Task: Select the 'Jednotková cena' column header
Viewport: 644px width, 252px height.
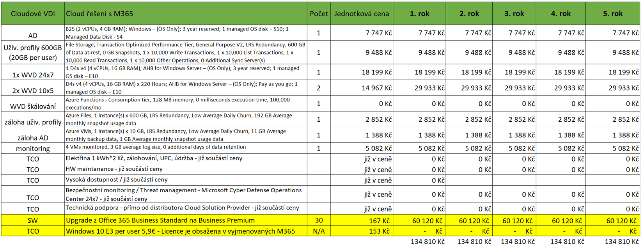Action: 362,14
